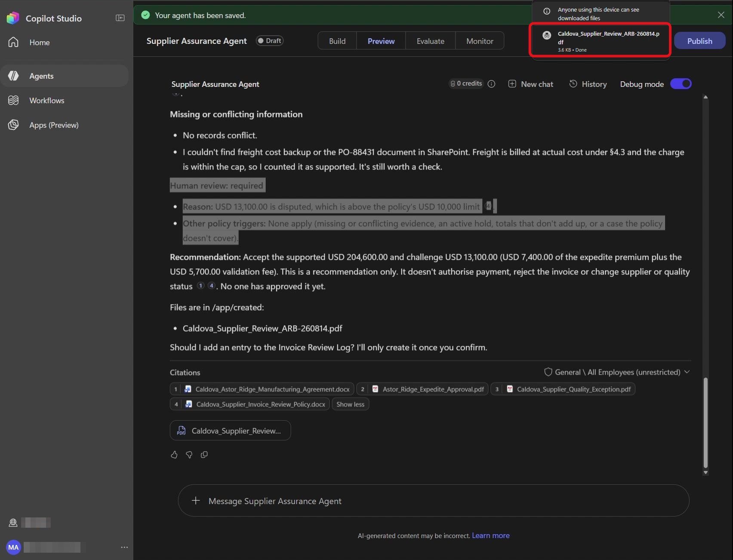
Task: Dismiss the saved notification banner
Action: [721, 15]
